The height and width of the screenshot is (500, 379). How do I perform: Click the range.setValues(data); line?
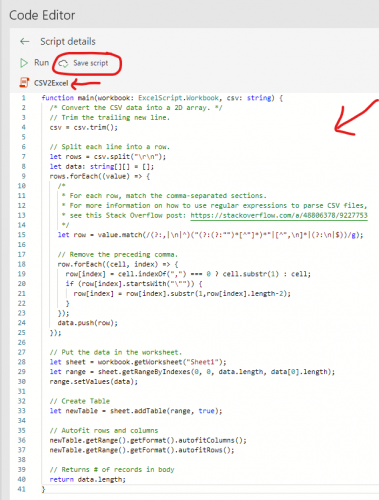tap(94, 382)
